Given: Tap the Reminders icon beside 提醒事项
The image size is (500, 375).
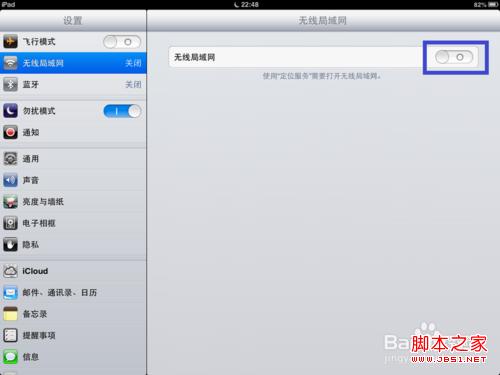Looking at the screenshot, I should click(10, 335).
